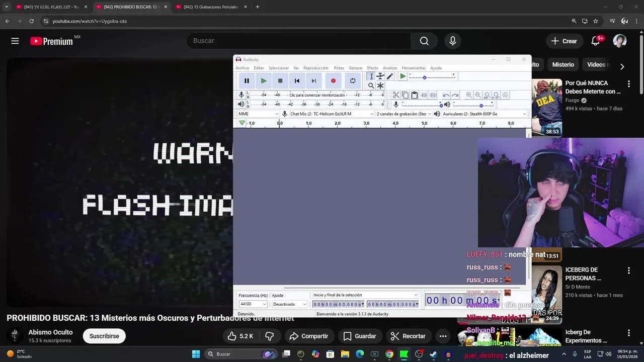Image resolution: width=644 pixels, height=362 pixels.
Task: Click the YouTube voice search microphone
Action: (453, 41)
